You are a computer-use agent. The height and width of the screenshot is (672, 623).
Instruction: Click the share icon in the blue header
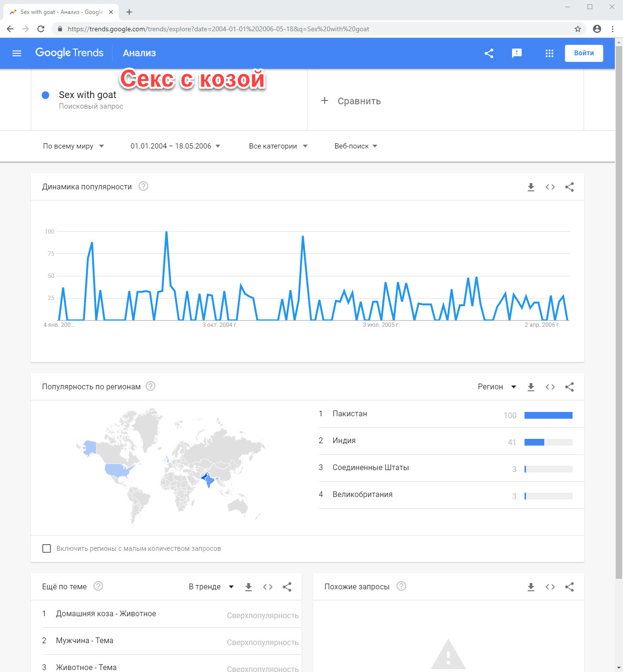(x=489, y=53)
